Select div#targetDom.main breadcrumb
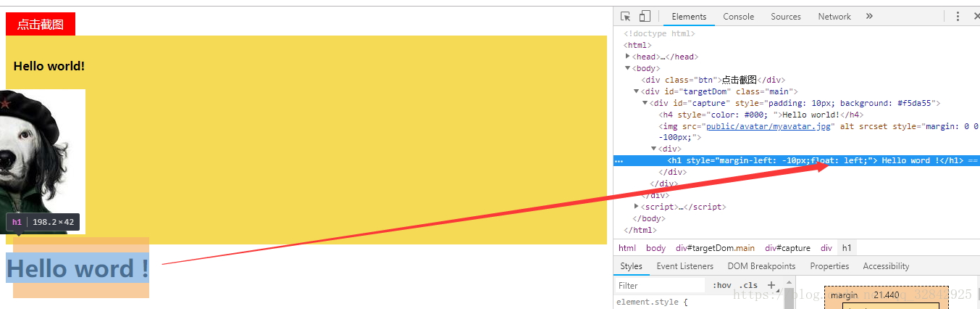The width and height of the screenshot is (980, 309). pyautogui.click(x=715, y=248)
